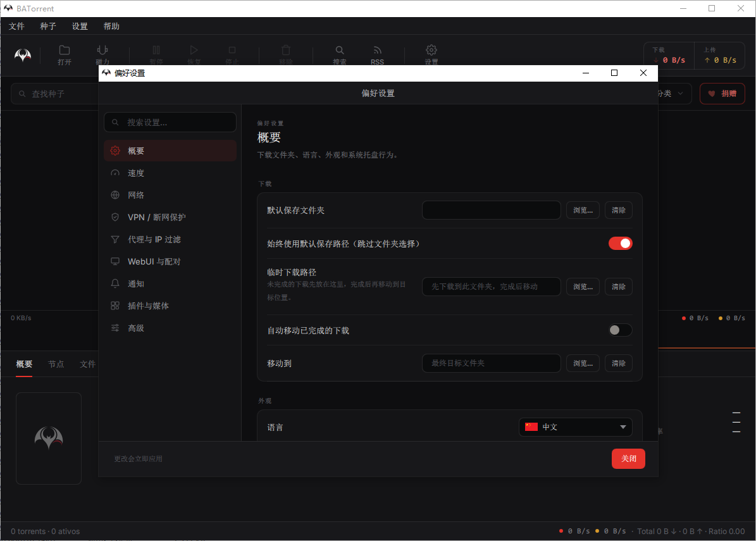Open the 语言 中文 dropdown

click(x=575, y=427)
